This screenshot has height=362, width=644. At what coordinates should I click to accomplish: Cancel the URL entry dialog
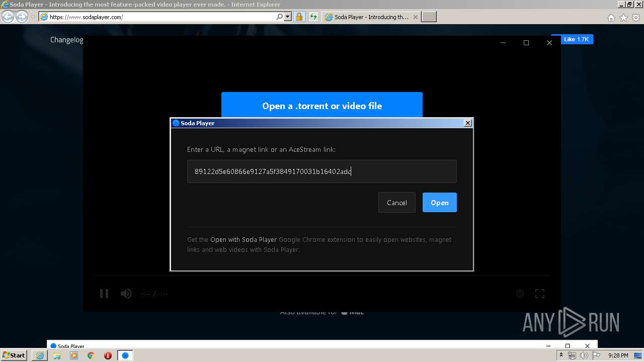397,203
